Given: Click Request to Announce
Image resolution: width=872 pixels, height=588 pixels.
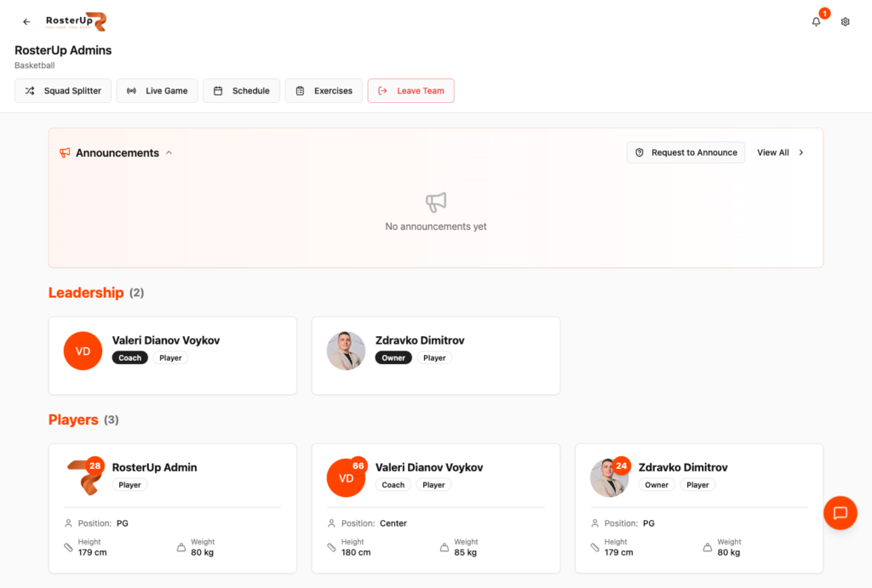Looking at the screenshot, I should click(686, 152).
